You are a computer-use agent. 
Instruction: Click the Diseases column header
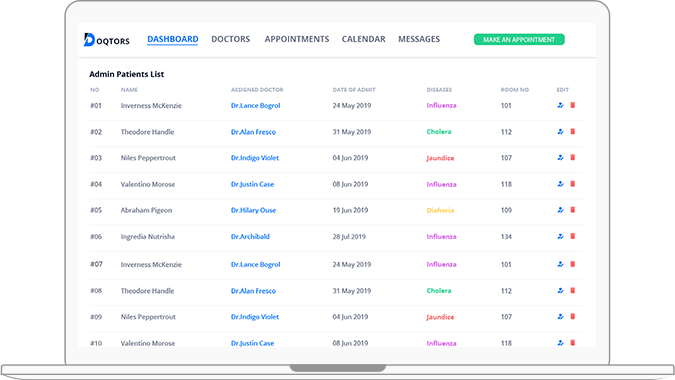coord(439,90)
